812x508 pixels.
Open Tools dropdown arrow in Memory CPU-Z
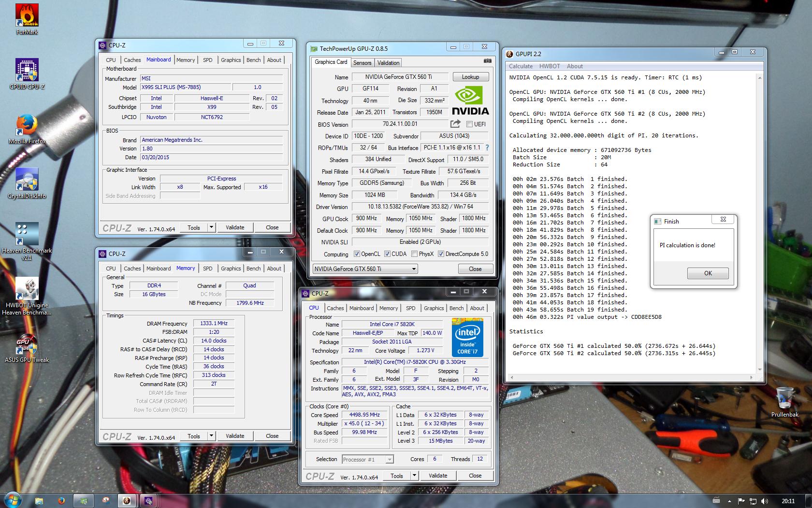pyautogui.click(x=211, y=436)
